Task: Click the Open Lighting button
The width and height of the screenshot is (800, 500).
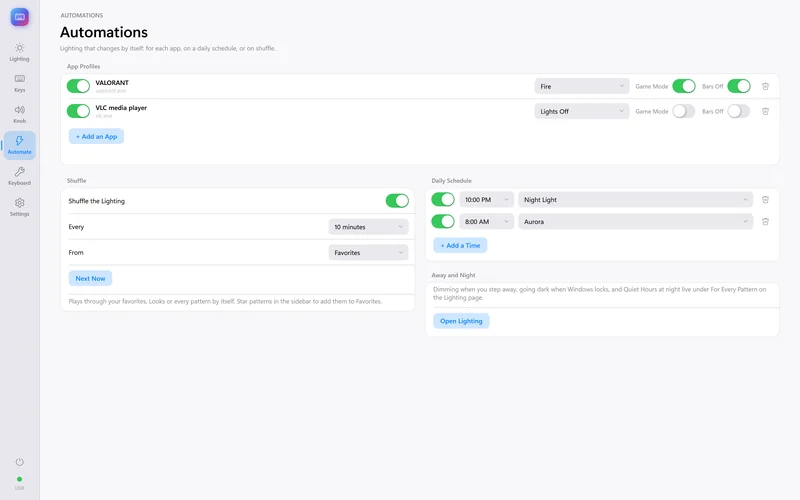Action: point(461,321)
